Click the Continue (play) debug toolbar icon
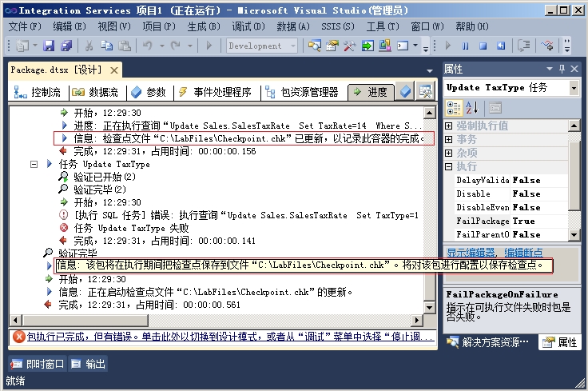The image size is (588, 391). point(447,46)
